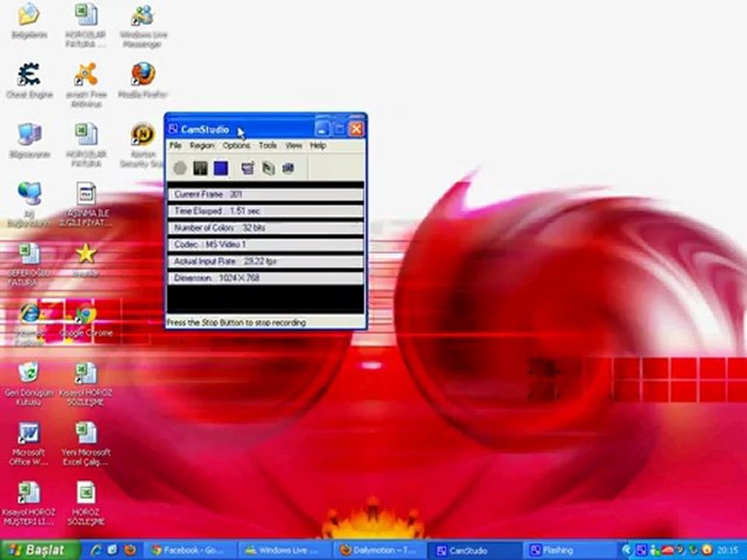Click the CamStudio title bar icon
This screenshot has height=560, width=747.
(x=174, y=129)
